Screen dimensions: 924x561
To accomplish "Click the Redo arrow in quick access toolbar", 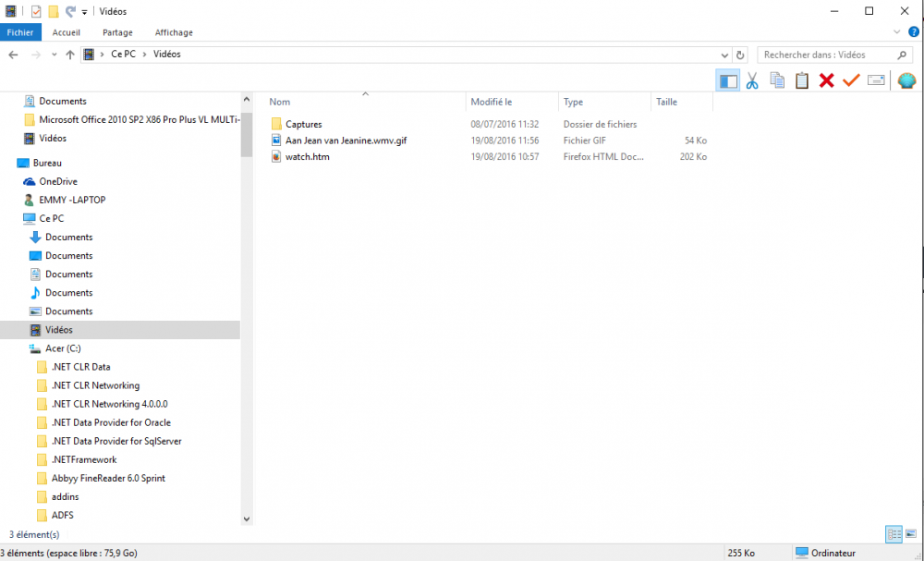I will click(70, 11).
